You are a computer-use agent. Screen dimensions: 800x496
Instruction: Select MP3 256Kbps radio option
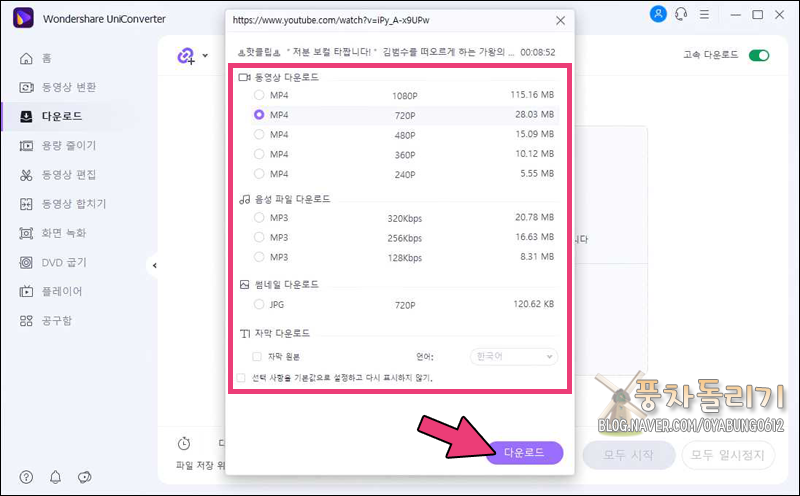tap(259, 237)
